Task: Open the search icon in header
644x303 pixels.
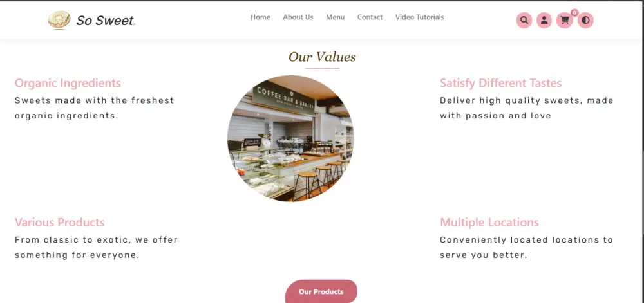Action: pos(524,20)
